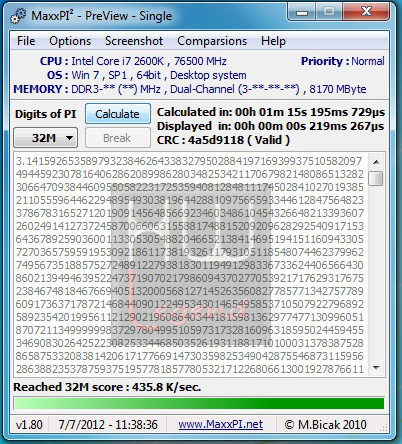This screenshot has height=444, width=402.
Task: Click the maximize window button
Action: (x=329, y=12)
